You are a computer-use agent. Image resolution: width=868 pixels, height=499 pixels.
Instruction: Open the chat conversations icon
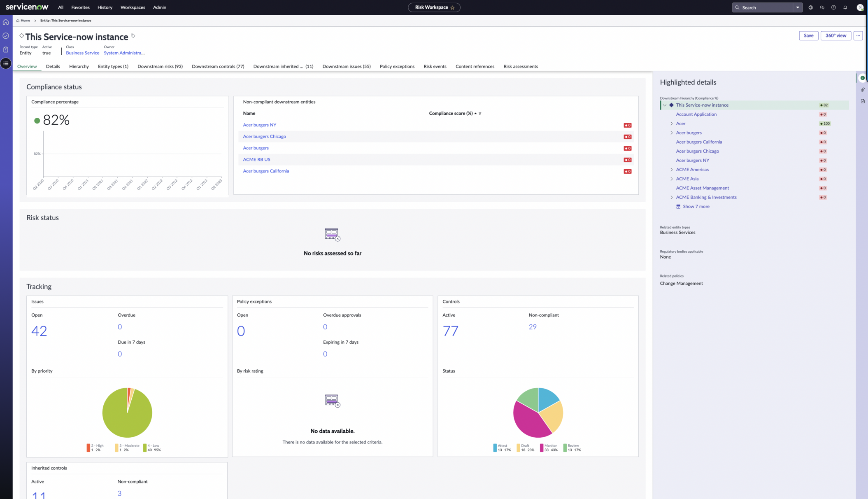coord(822,7)
